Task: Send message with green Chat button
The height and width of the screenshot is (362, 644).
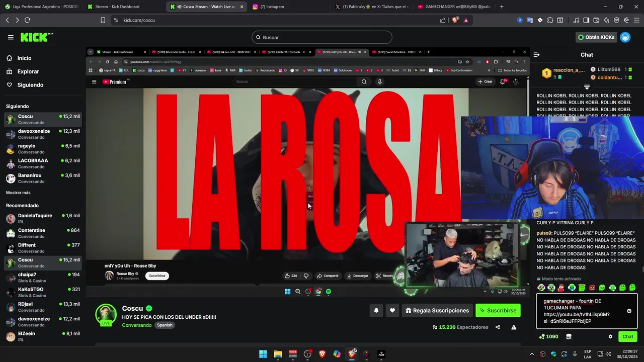Action: pos(627,337)
